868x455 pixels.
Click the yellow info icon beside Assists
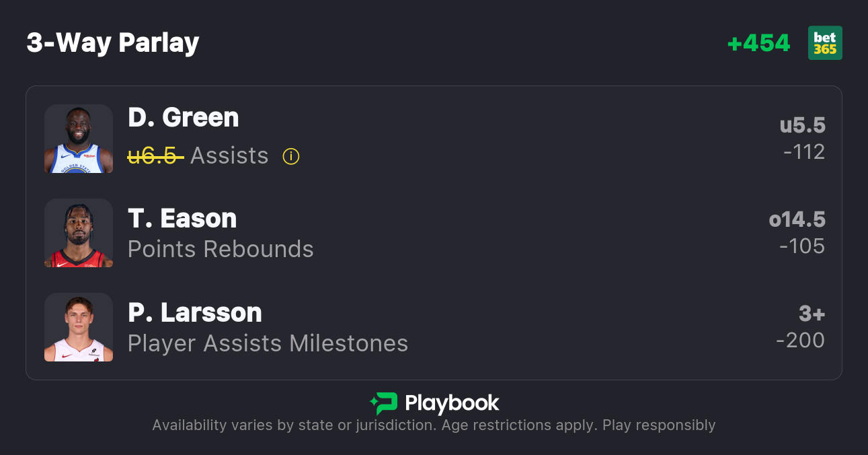290,157
